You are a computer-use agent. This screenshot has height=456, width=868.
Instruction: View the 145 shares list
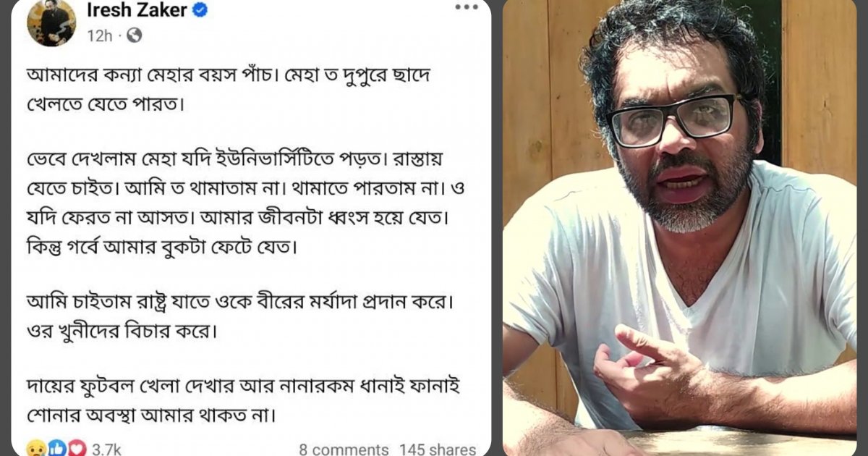click(438, 449)
